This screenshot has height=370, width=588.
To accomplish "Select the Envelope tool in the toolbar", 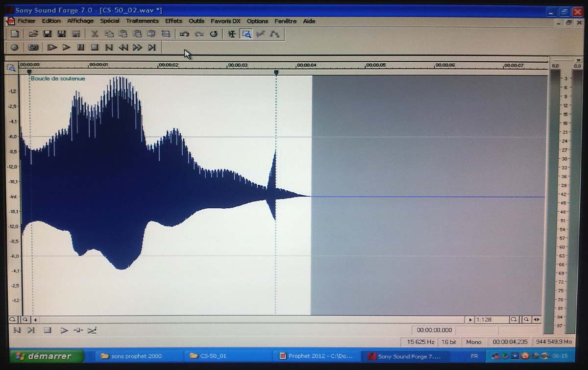I will click(274, 34).
